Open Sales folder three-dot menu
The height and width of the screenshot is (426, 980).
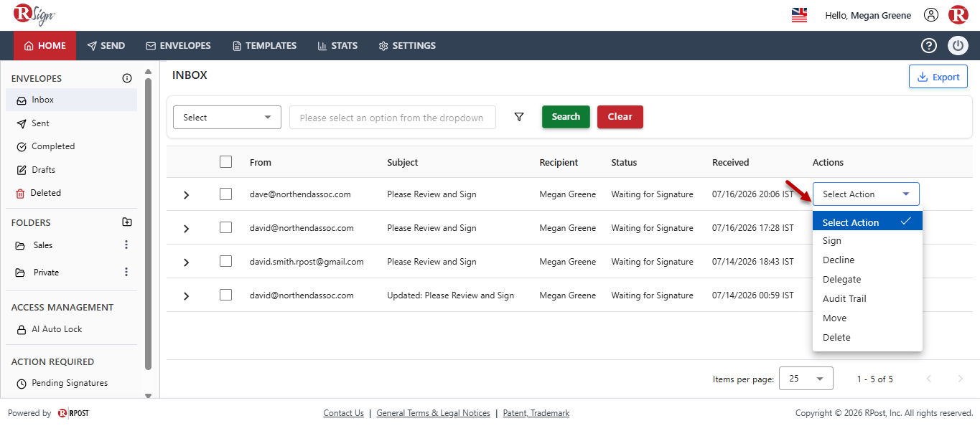coord(126,245)
